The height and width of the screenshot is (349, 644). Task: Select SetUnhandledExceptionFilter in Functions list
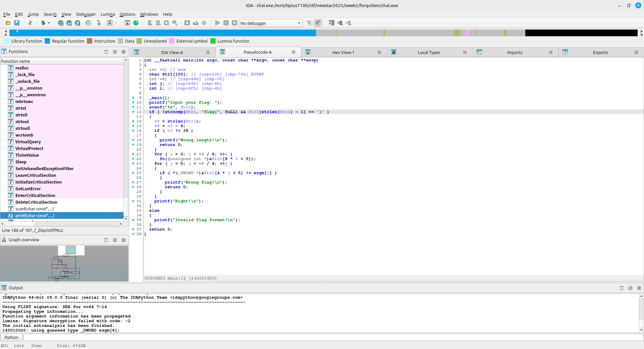point(44,168)
